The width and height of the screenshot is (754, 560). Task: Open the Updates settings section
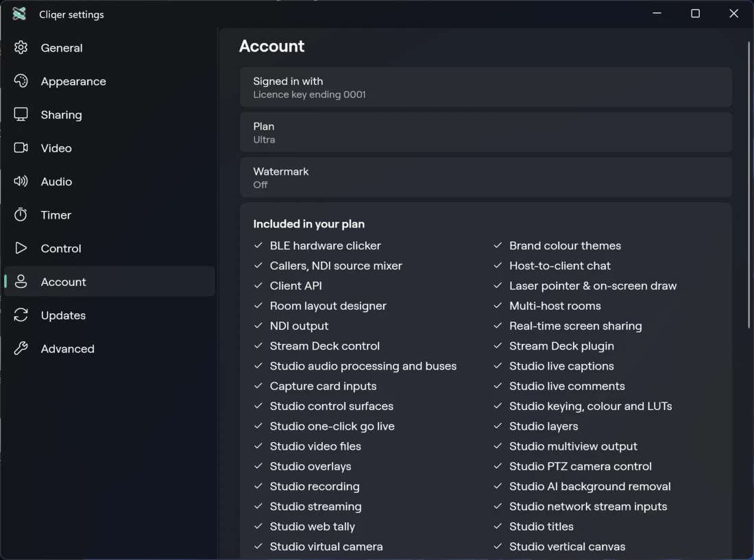pos(109,315)
